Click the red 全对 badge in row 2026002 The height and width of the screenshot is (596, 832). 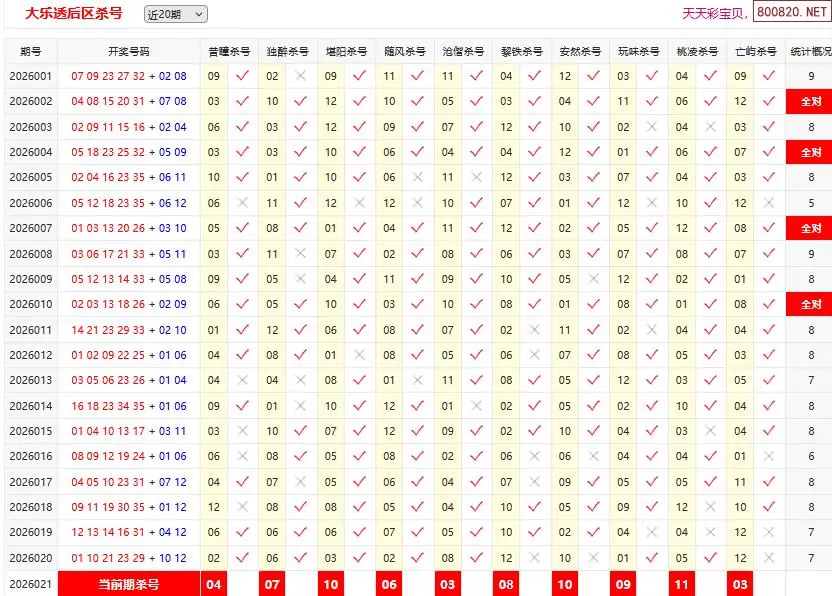810,102
